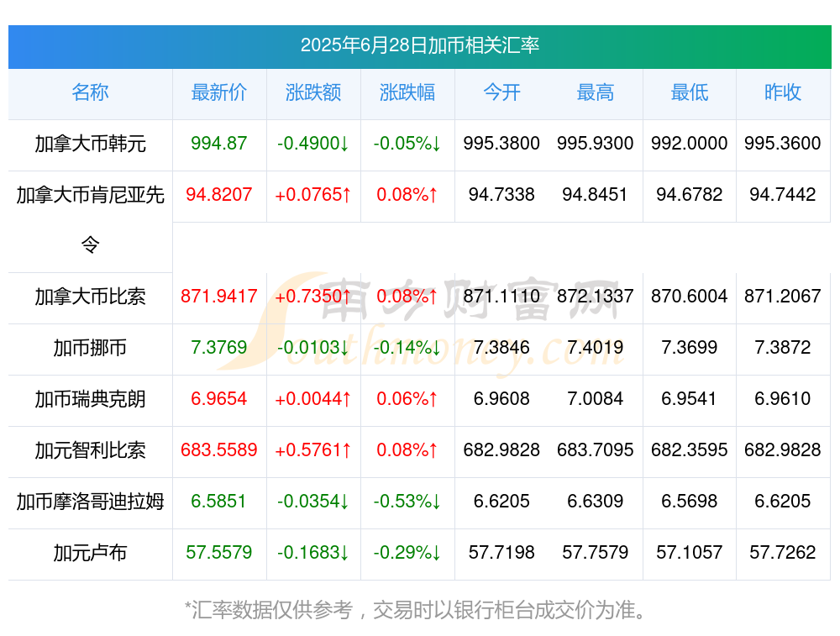Image resolution: width=840 pixels, height=636 pixels.
Task: Click latest price 57.5579
Action: coord(219,552)
